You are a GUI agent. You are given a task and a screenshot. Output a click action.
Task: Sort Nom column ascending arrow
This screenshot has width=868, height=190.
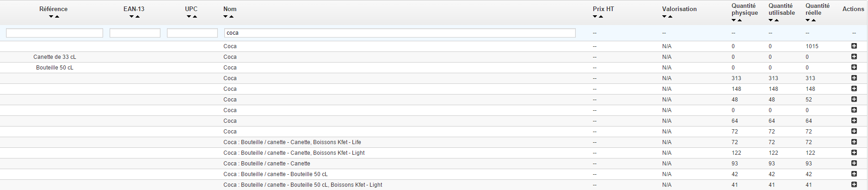231,17
